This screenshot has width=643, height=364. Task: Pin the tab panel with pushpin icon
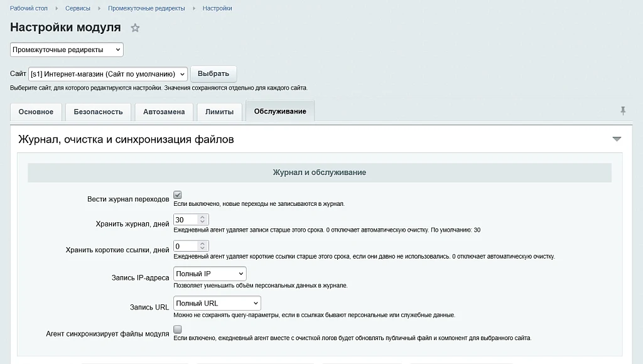622,110
